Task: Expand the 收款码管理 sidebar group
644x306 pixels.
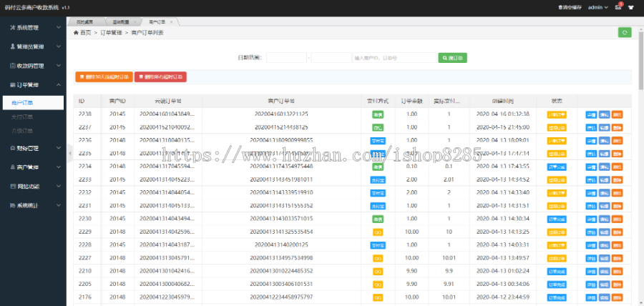Action: [x=33, y=66]
